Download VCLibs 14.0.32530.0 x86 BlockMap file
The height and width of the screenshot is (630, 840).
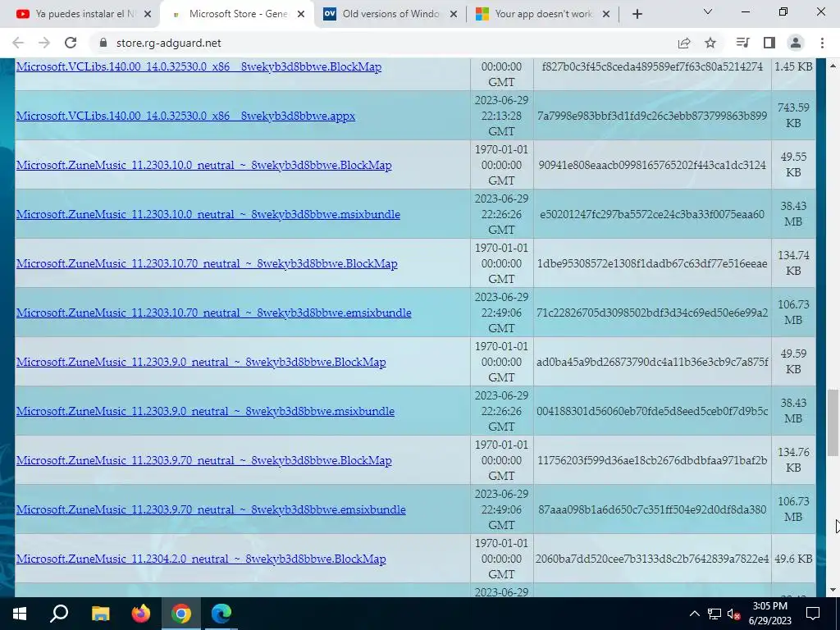point(199,67)
